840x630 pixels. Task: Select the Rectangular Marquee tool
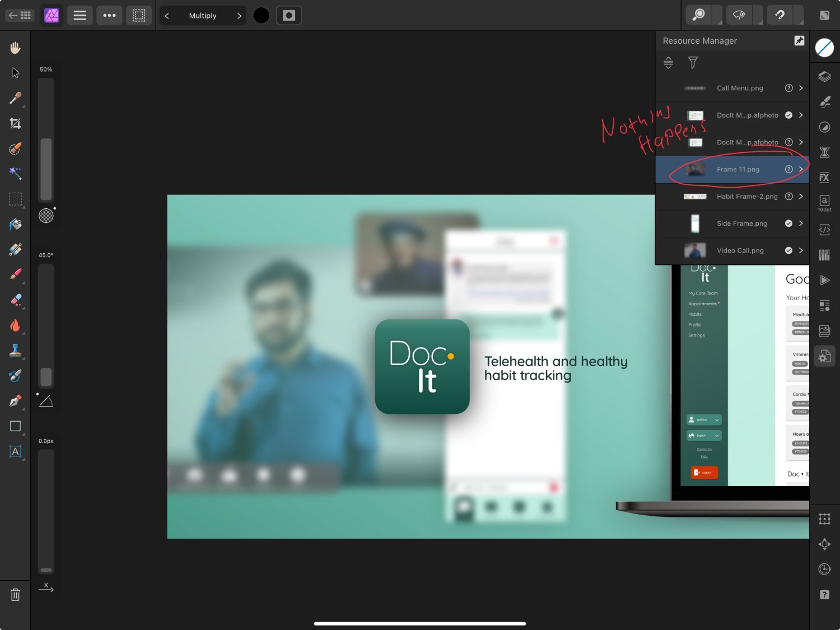[15, 199]
